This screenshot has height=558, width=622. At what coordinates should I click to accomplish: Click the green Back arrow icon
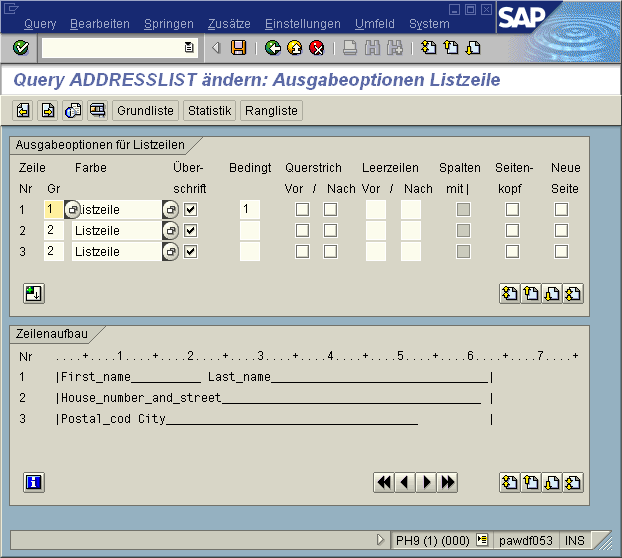pyautogui.click(x=273, y=48)
